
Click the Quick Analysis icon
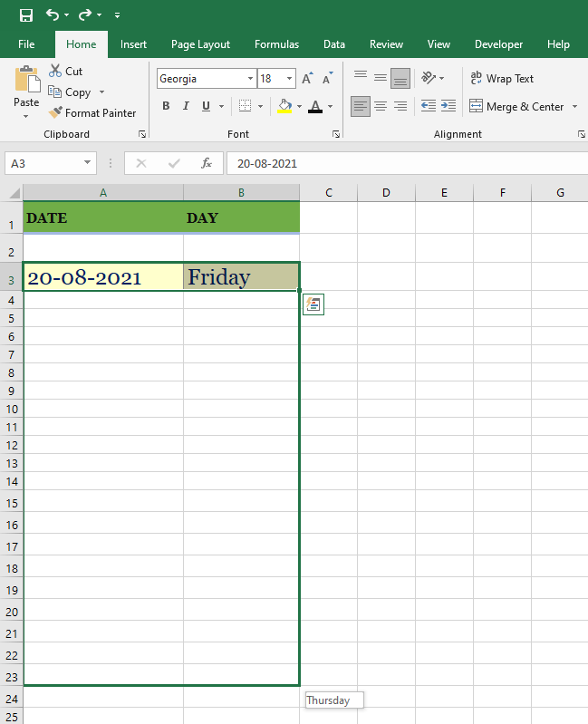313,304
